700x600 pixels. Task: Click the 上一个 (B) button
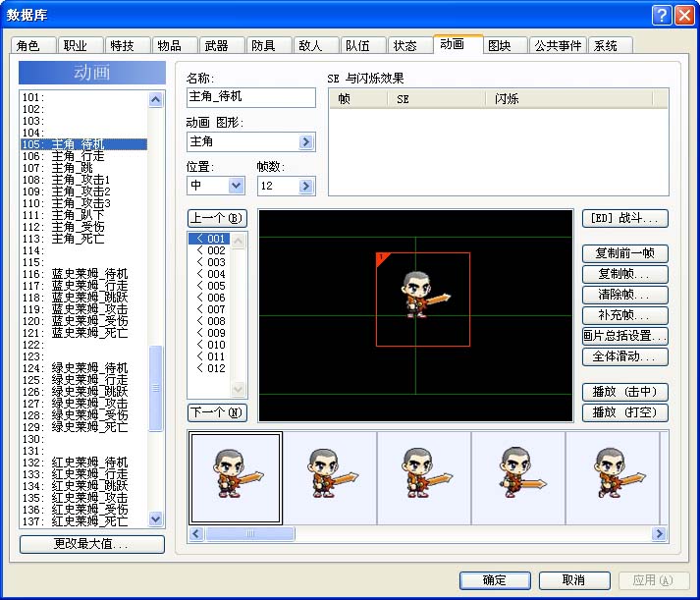[217, 218]
